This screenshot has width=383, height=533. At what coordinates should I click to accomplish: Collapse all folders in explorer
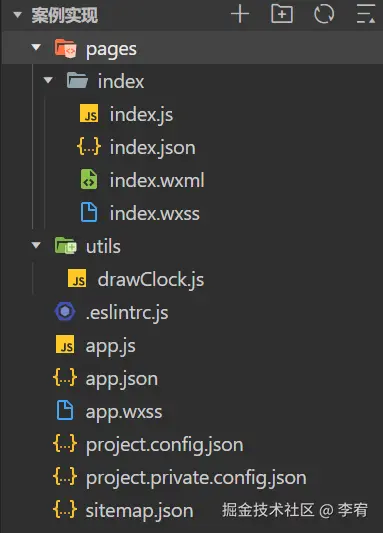pos(366,14)
